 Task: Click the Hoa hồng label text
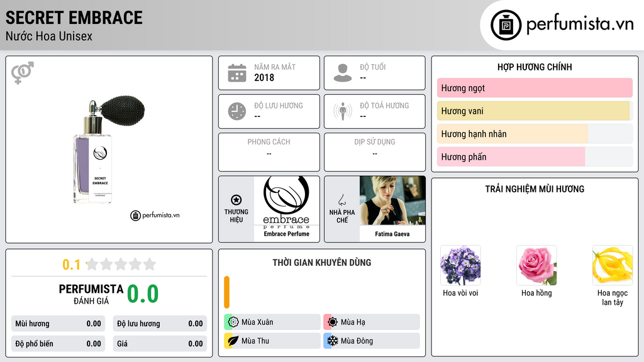tap(536, 293)
